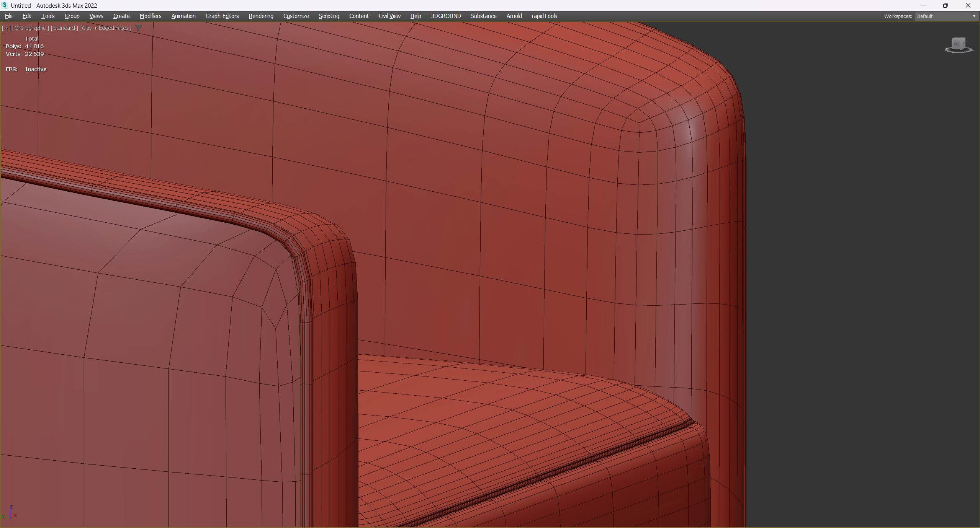
Task: Open the Modifiers menu
Action: click(x=150, y=16)
